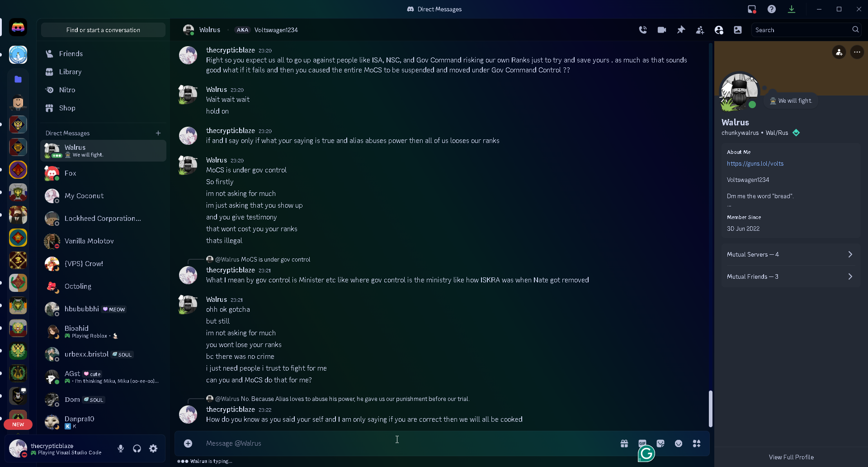Expand Mutual Servers list

791,254
